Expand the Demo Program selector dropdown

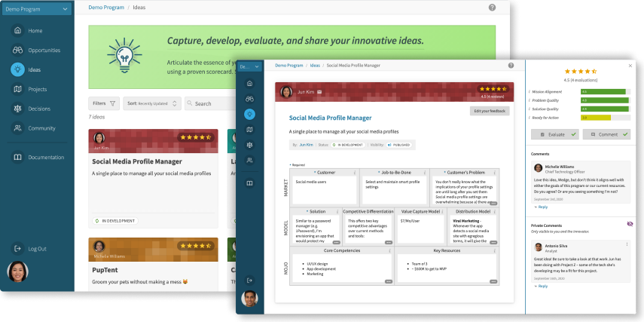[x=36, y=8]
